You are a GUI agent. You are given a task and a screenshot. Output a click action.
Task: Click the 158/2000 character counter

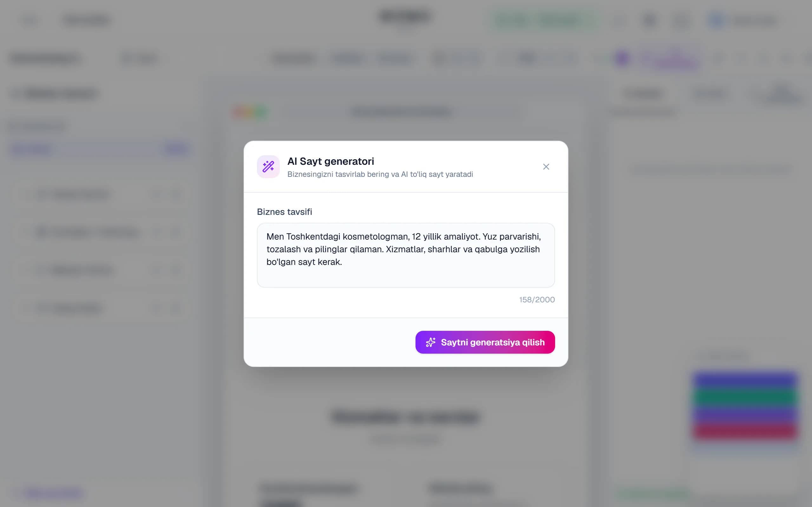pos(537,299)
